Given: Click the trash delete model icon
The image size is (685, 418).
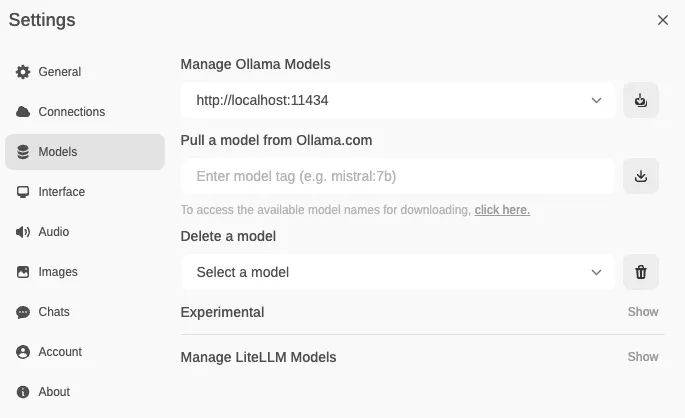Looking at the screenshot, I should [x=641, y=272].
